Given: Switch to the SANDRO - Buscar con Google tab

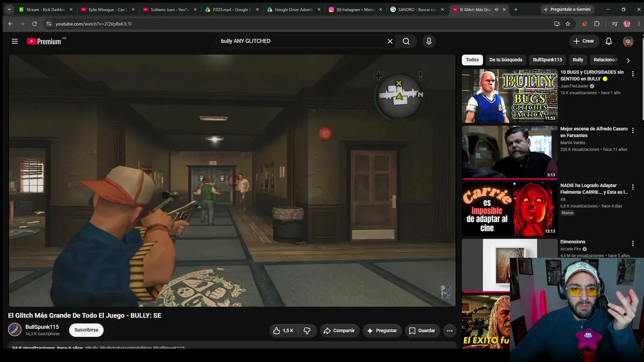Looking at the screenshot, I should click(417, 10).
